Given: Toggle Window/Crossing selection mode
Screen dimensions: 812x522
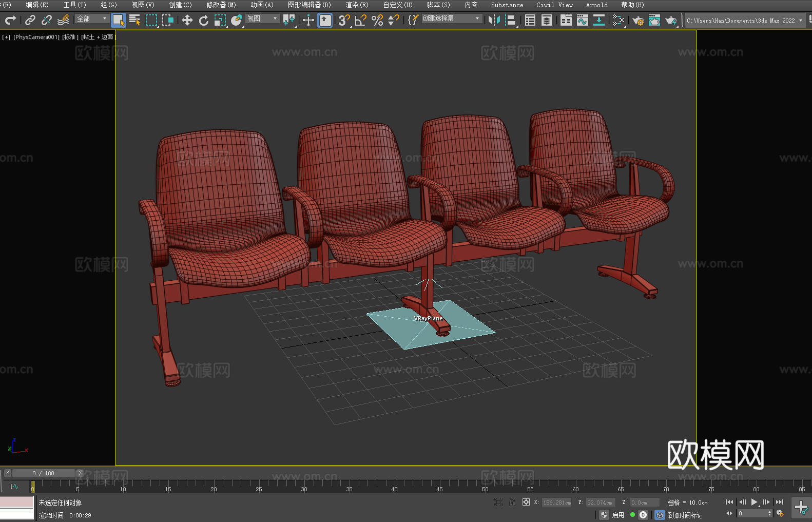Looking at the screenshot, I should 168,20.
